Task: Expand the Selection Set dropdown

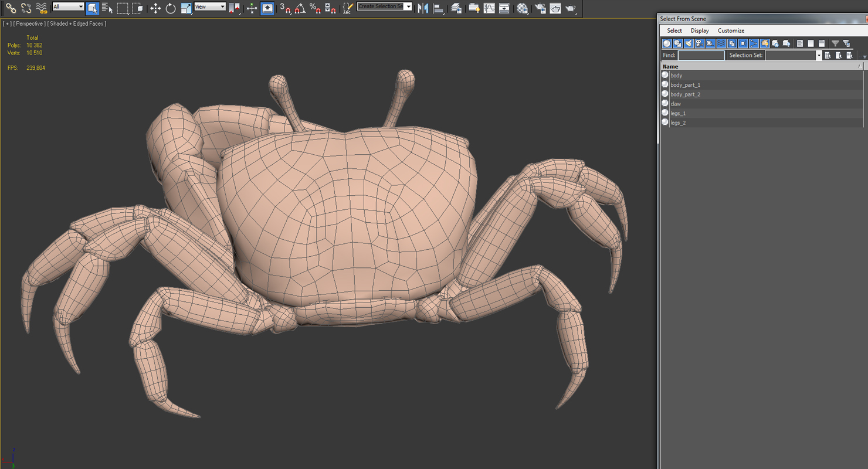Action: click(819, 55)
